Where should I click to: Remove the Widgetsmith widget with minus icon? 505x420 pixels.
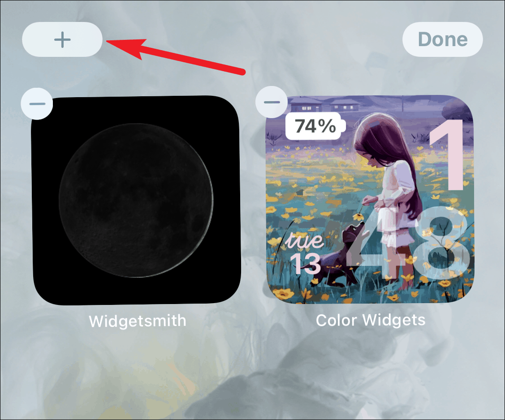coord(37,103)
